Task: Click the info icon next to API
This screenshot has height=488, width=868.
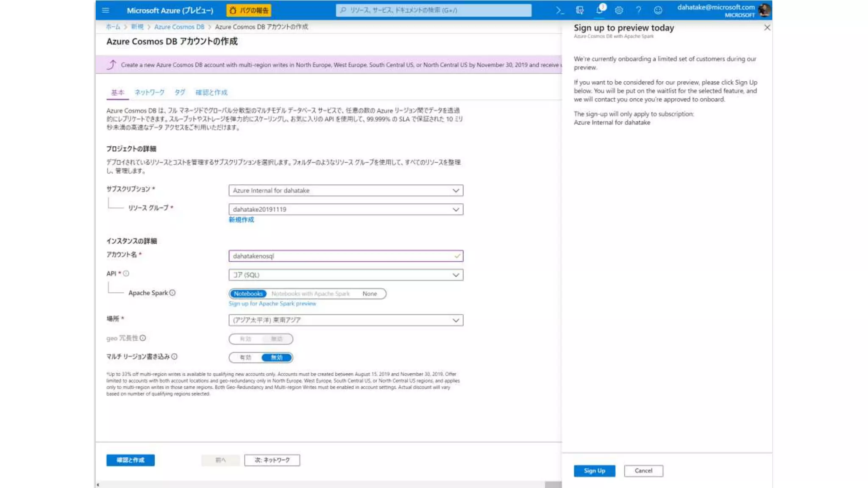Action: pyautogui.click(x=126, y=274)
